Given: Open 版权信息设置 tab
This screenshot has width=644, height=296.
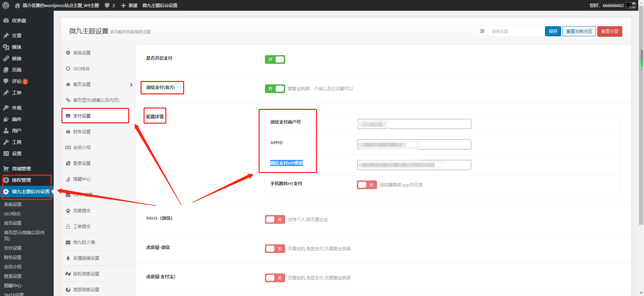Looking at the screenshot, I should point(98,274).
